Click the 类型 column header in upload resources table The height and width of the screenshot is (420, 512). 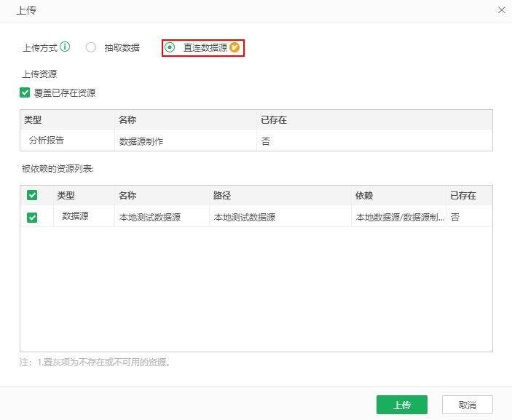[x=34, y=119]
